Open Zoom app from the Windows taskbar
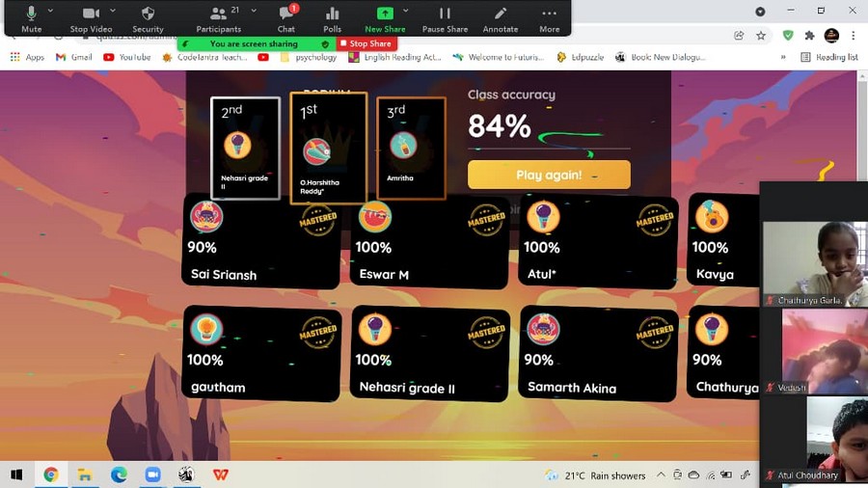 tap(152, 474)
